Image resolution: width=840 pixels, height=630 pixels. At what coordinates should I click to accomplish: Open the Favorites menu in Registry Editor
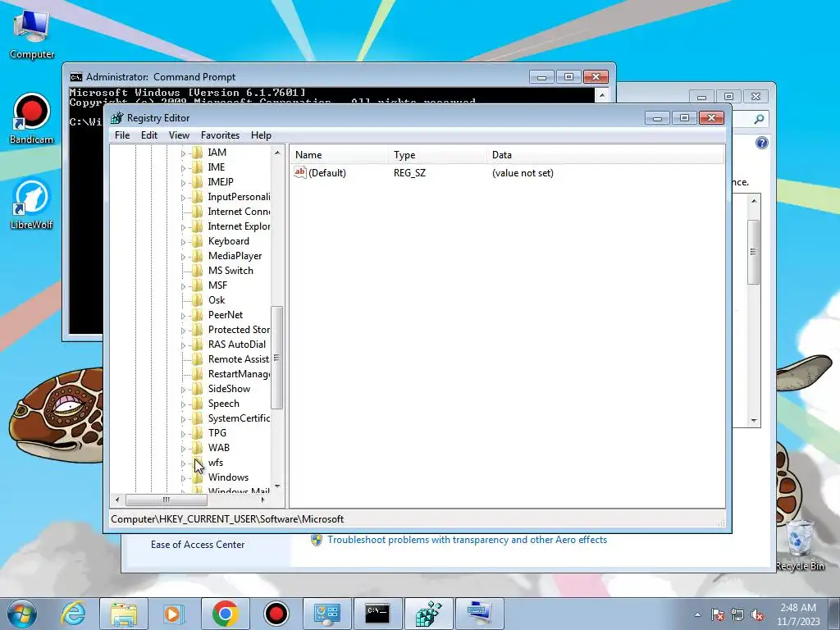tap(220, 135)
